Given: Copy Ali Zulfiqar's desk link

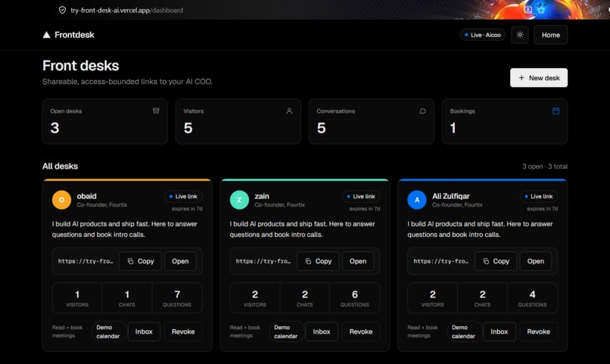Looking at the screenshot, I should click(x=496, y=261).
